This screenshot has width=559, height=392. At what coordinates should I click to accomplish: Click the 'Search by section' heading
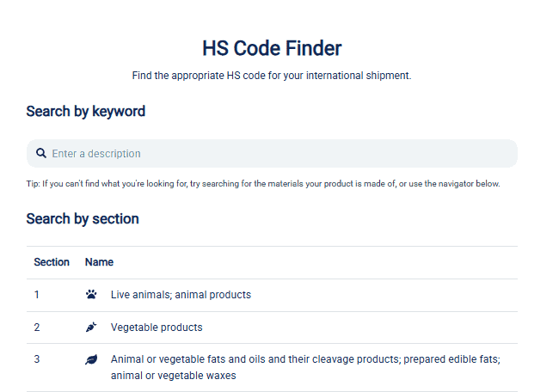[83, 218]
